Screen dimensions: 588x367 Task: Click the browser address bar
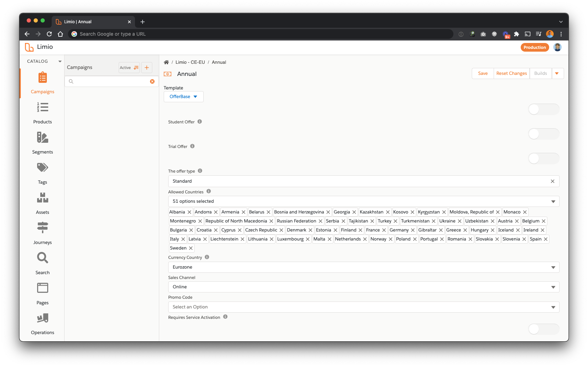260,34
